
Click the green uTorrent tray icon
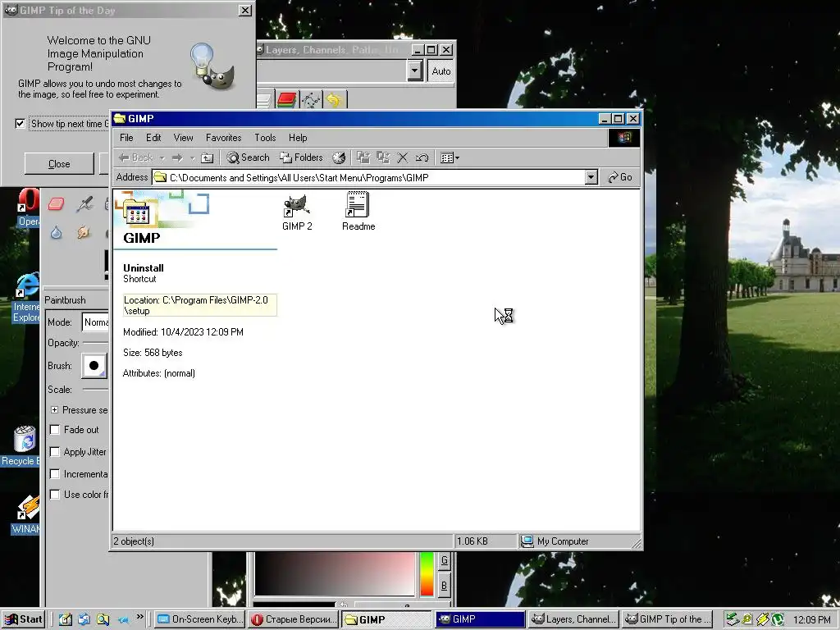coord(778,619)
